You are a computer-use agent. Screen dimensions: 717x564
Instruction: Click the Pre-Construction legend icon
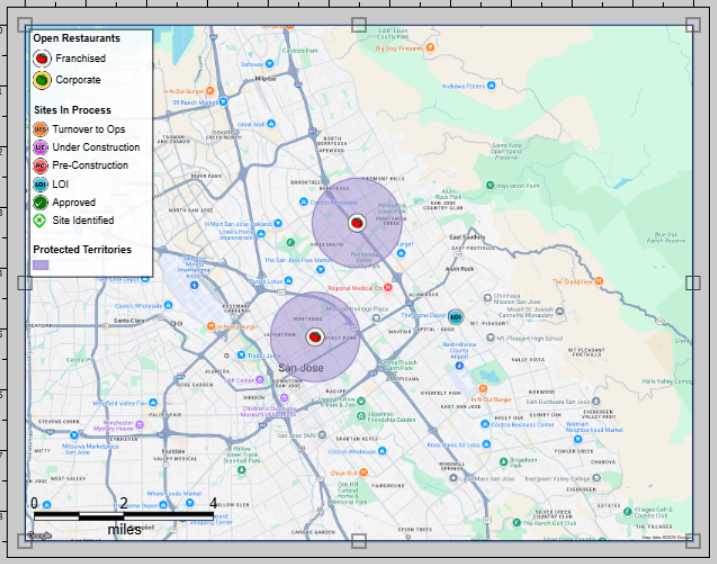point(41,166)
